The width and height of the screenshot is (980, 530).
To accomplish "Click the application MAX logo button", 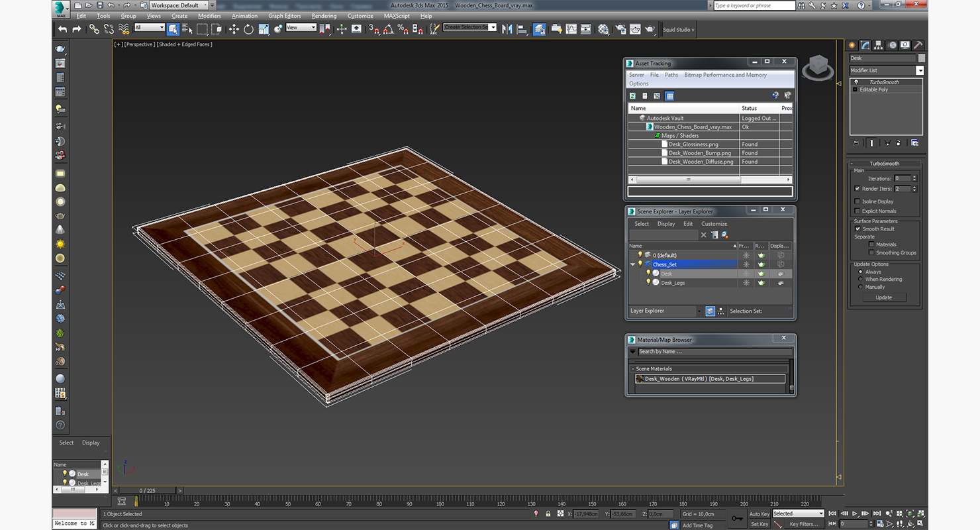I will point(61,9).
